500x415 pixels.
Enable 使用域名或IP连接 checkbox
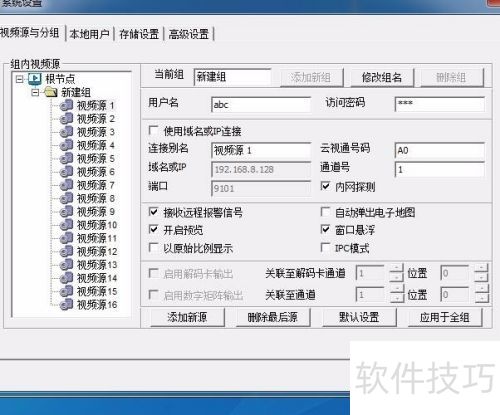click(x=153, y=130)
